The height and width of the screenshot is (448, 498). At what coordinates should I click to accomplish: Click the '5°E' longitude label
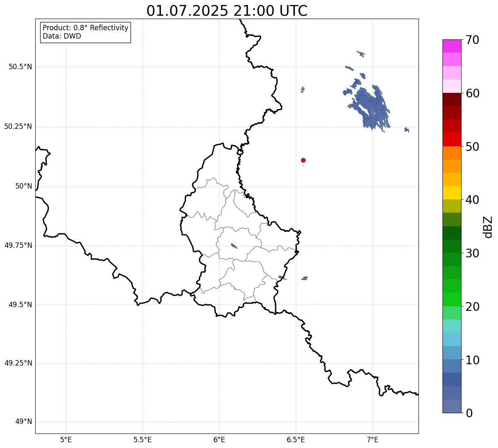tap(66, 439)
